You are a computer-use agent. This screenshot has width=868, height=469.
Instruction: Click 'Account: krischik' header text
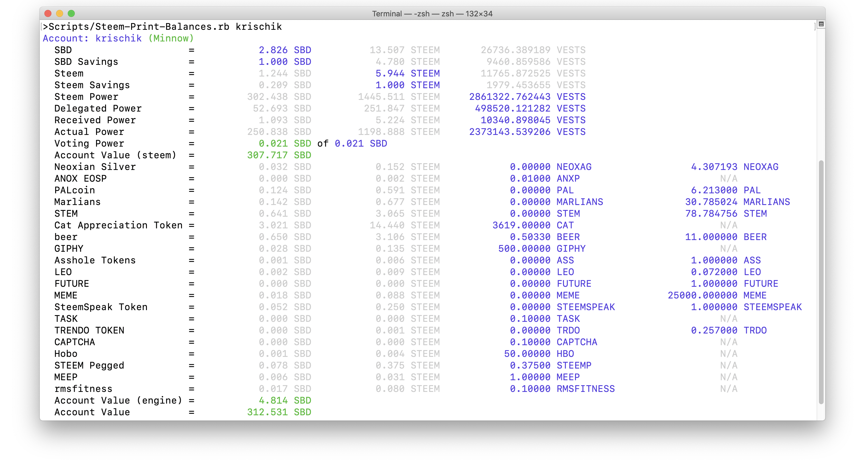(x=92, y=39)
